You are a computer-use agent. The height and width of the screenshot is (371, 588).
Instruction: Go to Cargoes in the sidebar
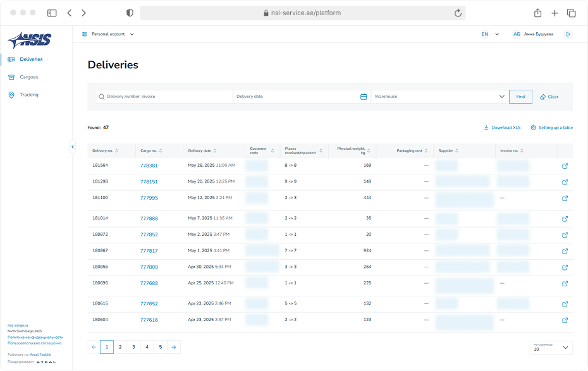point(28,77)
